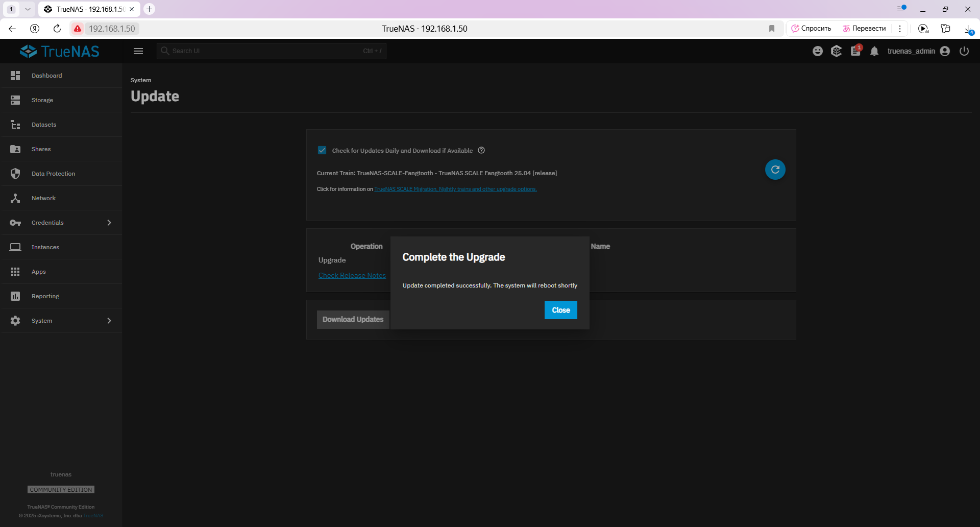Expand the browser tab list dropdown

point(28,9)
